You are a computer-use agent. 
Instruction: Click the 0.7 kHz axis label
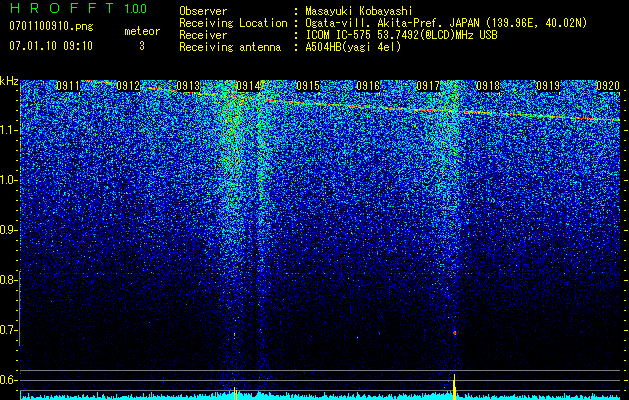9,330
